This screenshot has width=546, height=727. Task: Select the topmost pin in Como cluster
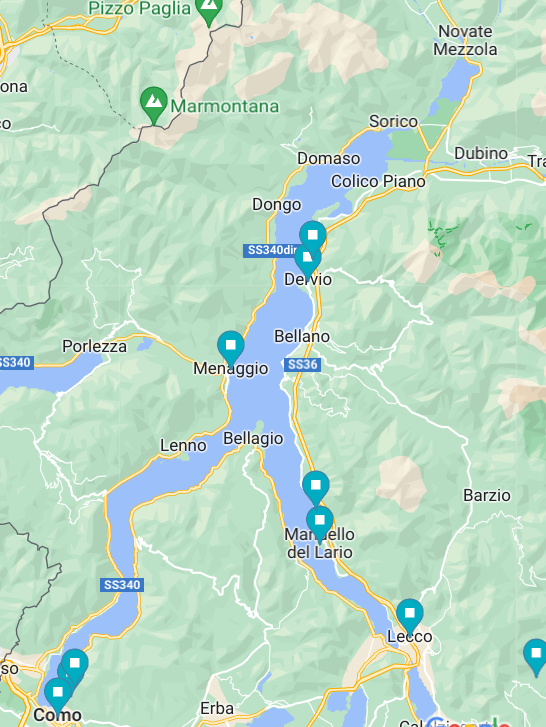point(75,666)
